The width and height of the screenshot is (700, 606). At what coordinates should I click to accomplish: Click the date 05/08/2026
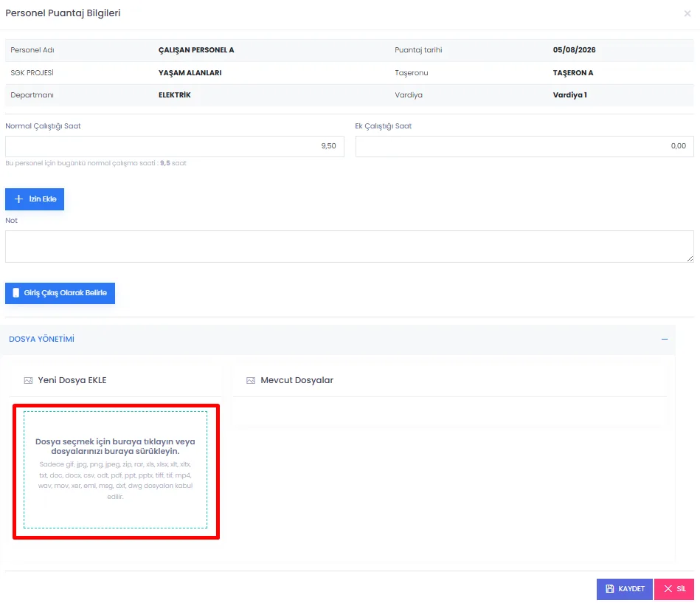[574, 50]
